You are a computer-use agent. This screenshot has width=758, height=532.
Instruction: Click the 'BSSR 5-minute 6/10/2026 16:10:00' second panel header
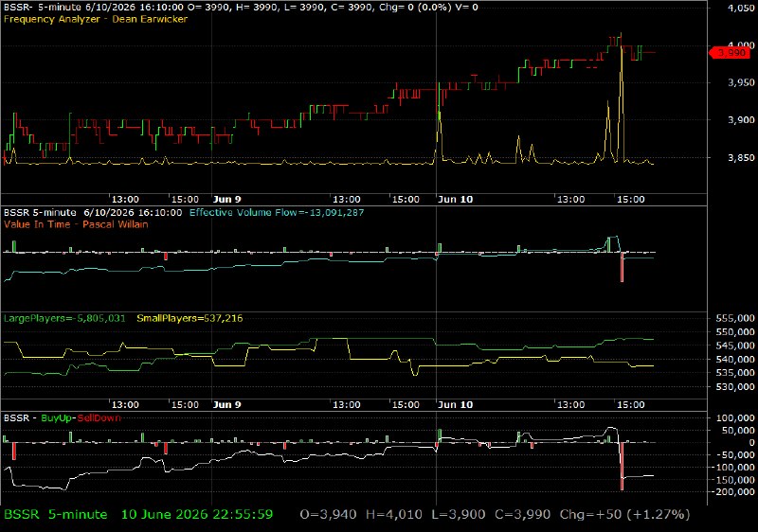[x=93, y=213]
